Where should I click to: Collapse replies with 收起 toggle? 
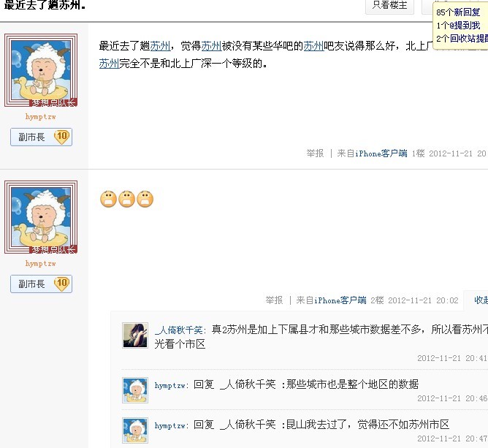pos(481,300)
